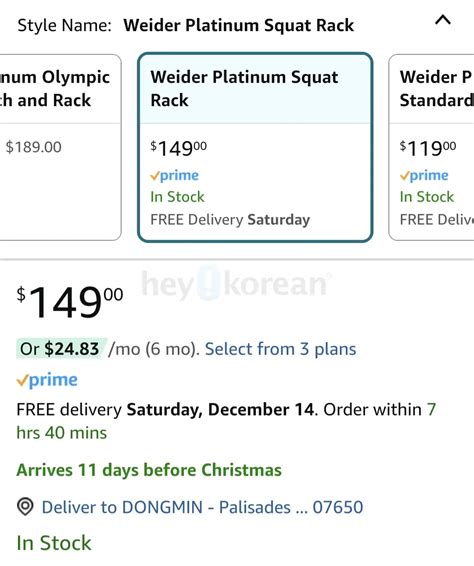This screenshot has width=474, height=566.
Task: Click In Stock text in Squat Rack card
Action: (x=177, y=197)
